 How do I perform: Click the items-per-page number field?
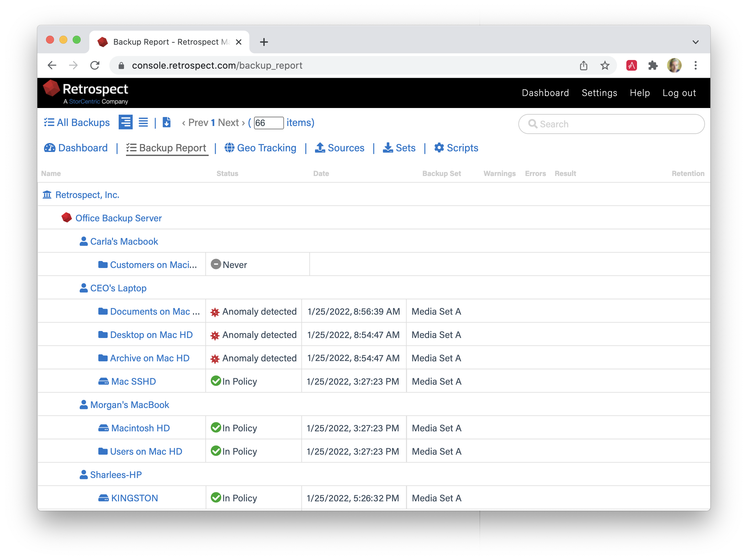[268, 123]
